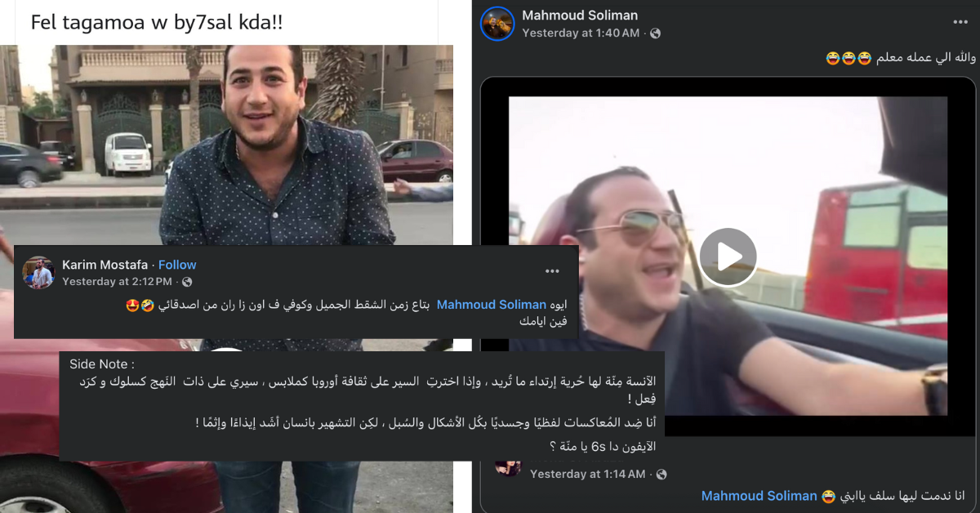Select the Side Note text block
The image size is (980, 513).
(362, 404)
